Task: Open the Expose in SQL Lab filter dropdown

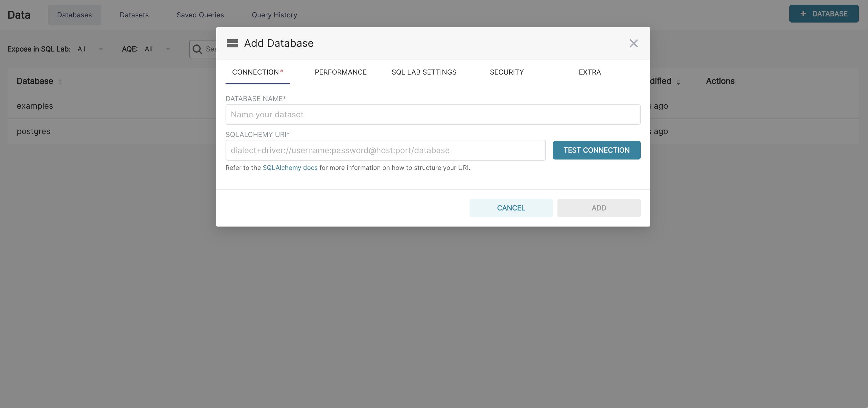Action: click(101, 49)
